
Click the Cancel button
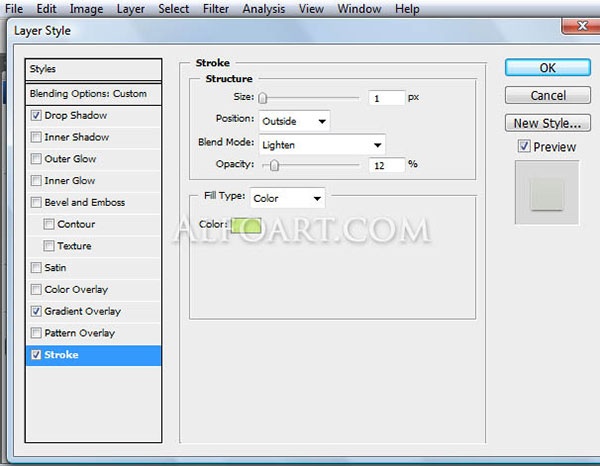548,95
